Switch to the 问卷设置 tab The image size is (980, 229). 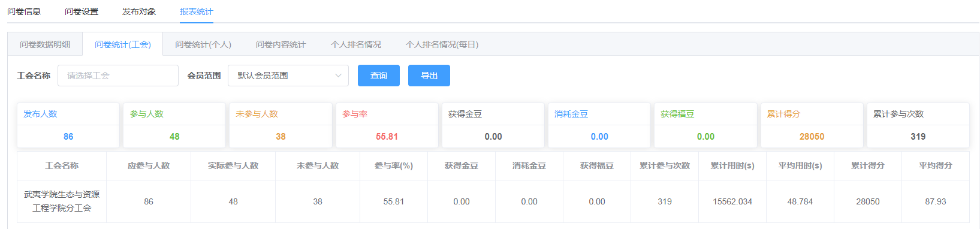click(x=82, y=11)
